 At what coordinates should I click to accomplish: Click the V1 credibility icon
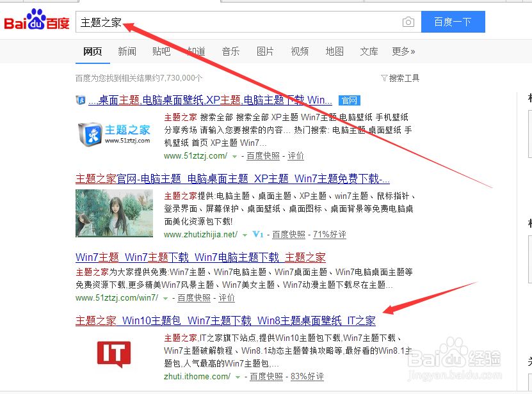(x=258, y=234)
